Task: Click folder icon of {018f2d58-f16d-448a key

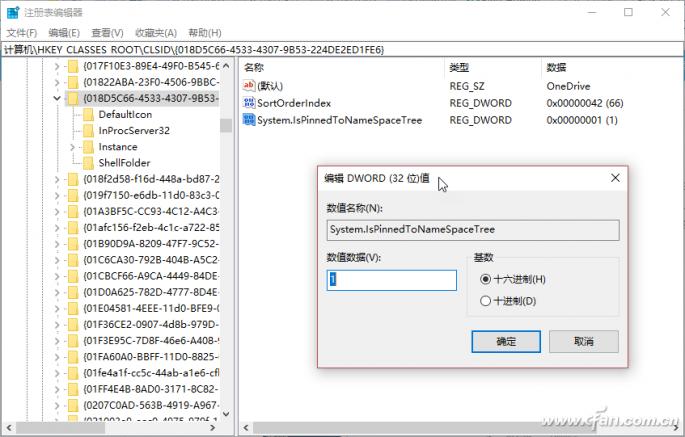Action: [73, 179]
